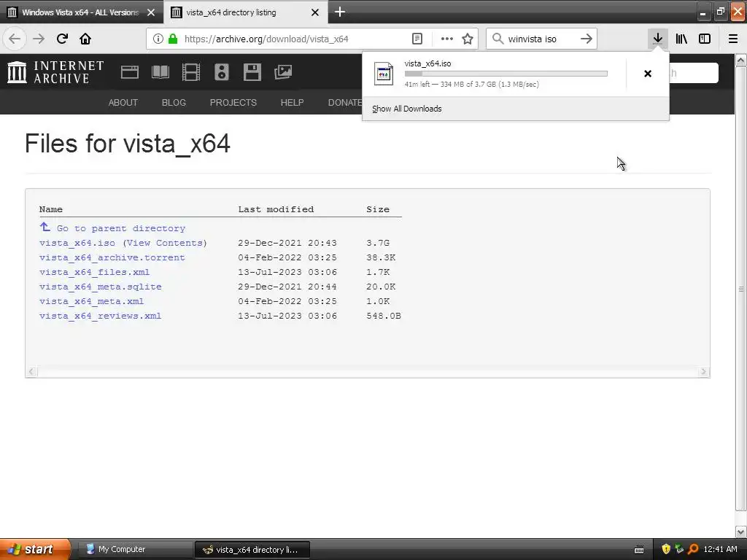The width and height of the screenshot is (747, 560).
Task: Open the Firefox hamburger menu
Action: click(733, 39)
